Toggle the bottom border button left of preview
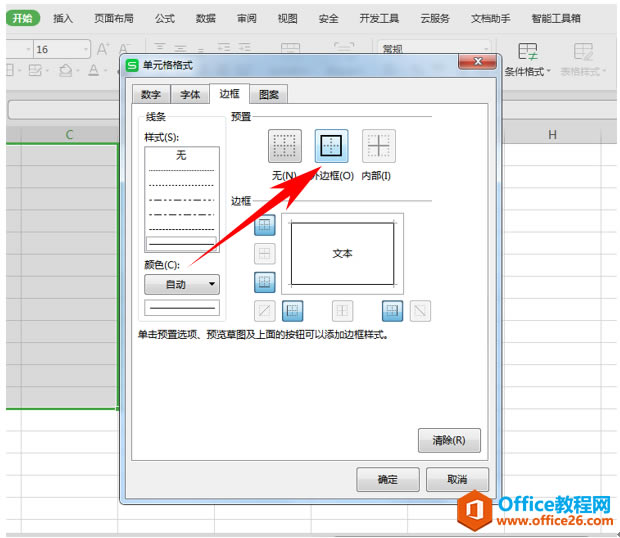The image size is (620, 538). point(265,282)
